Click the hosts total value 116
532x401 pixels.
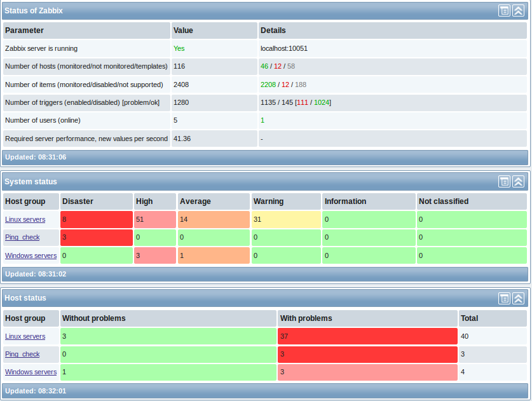[x=179, y=67]
